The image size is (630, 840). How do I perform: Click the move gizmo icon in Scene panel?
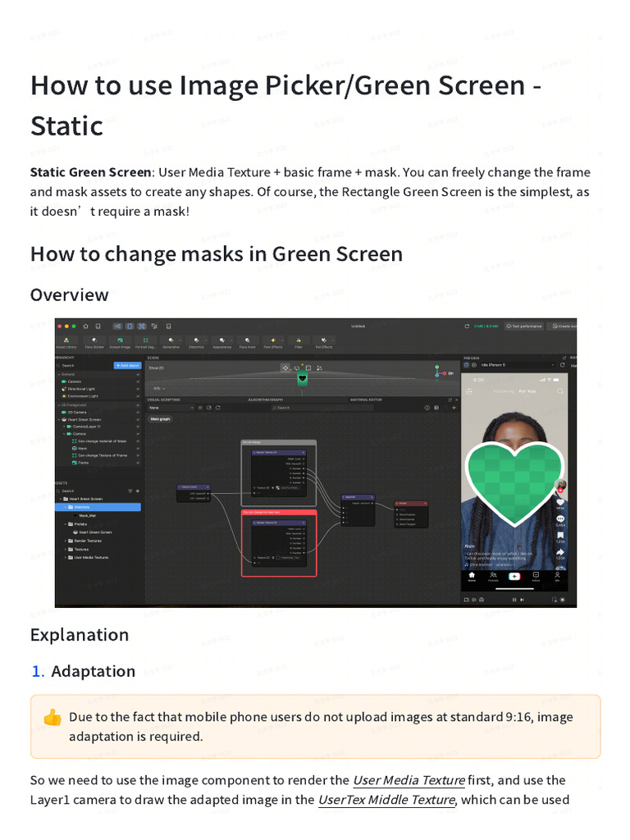[x=285, y=368]
